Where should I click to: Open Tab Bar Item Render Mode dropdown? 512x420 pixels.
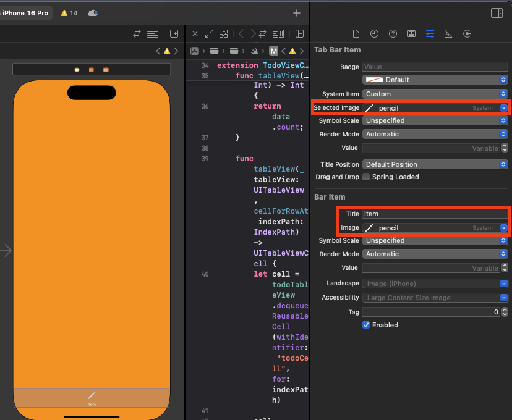point(435,134)
